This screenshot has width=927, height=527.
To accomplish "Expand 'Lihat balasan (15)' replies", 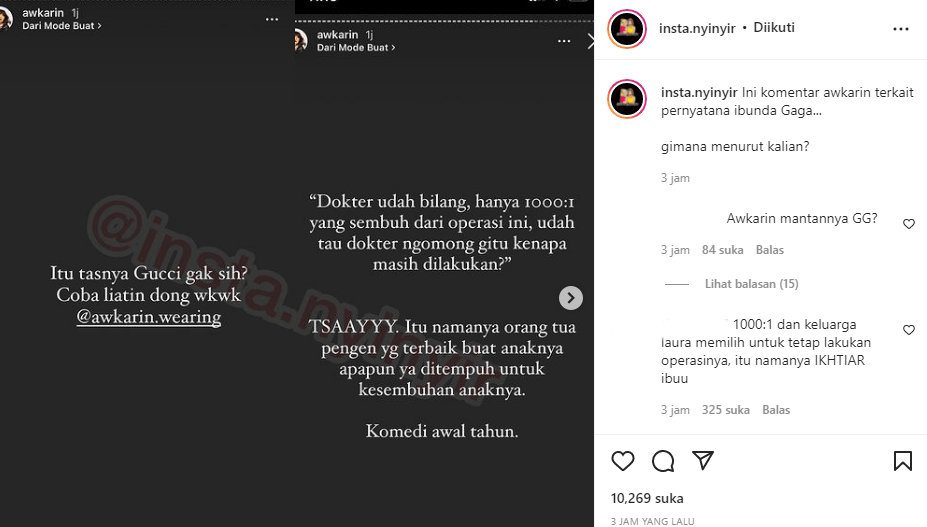I will (x=751, y=284).
